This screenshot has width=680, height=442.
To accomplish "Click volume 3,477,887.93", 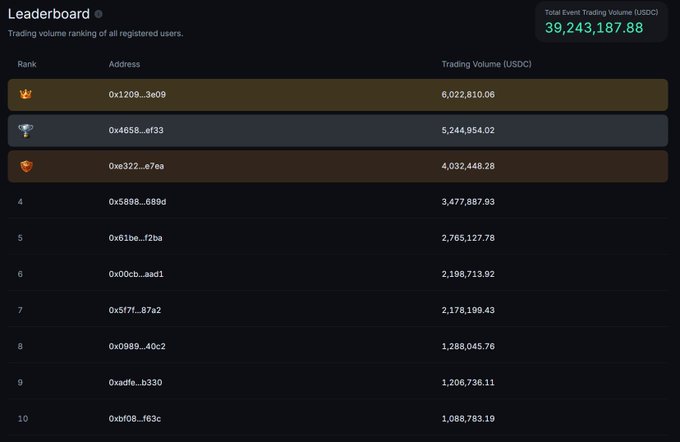I will (x=468, y=202).
